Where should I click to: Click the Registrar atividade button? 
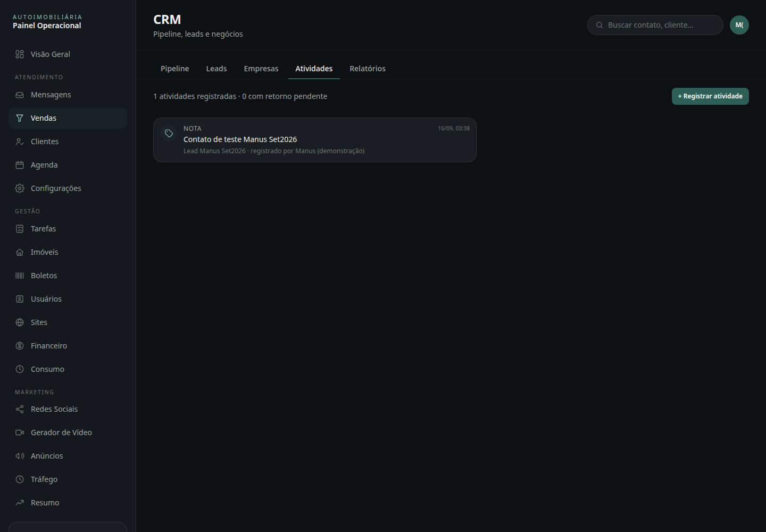pyautogui.click(x=710, y=96)
